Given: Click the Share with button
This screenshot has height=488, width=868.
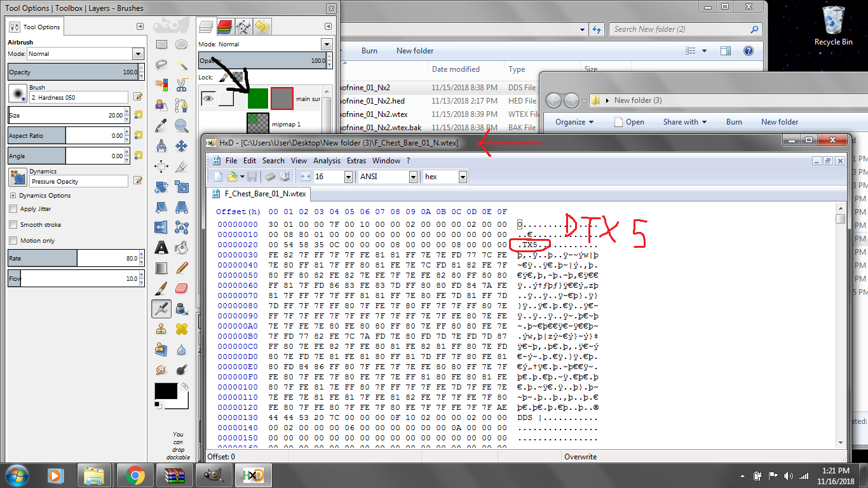Looking at the screenshot, I should point(685,122).
